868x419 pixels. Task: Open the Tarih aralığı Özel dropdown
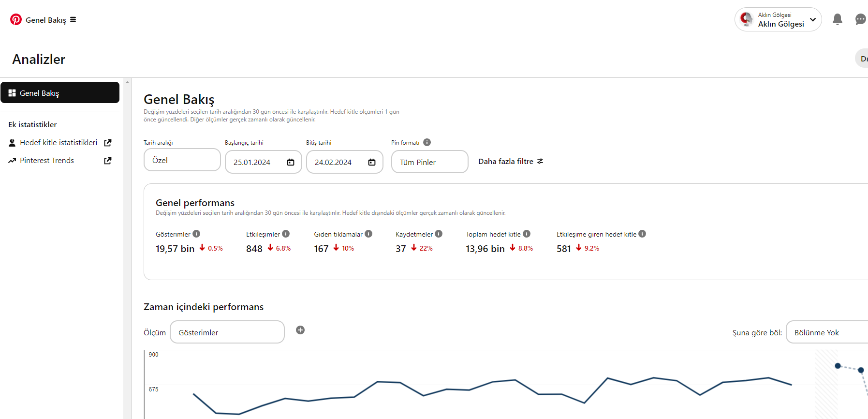pyautogui.click(x=182, y=160)
